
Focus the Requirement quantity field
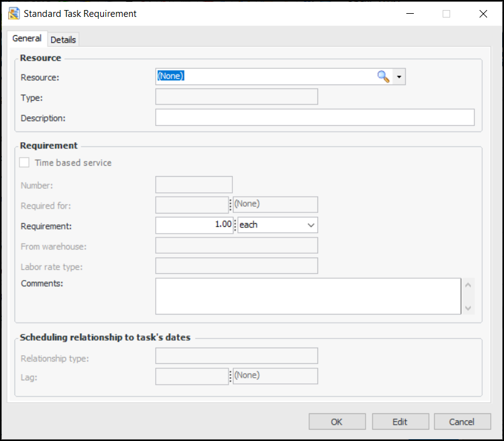point(193,225)
